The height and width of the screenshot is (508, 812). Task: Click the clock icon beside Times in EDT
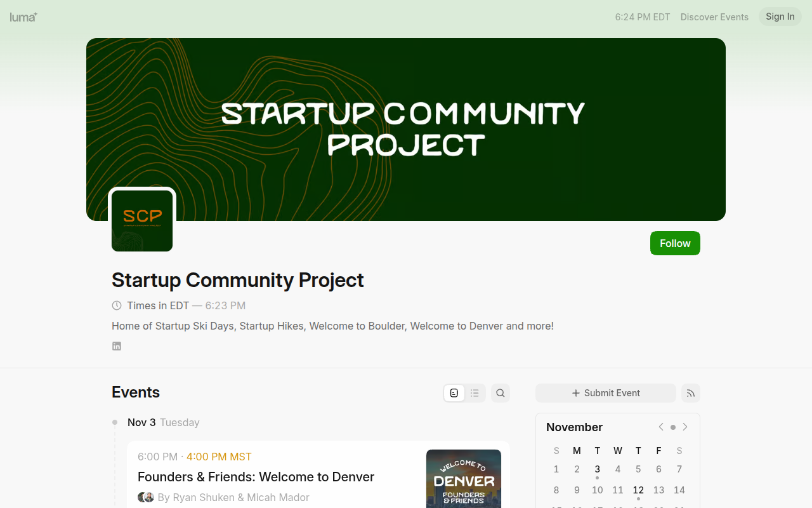pyautogui.click(x=117, y=305)
